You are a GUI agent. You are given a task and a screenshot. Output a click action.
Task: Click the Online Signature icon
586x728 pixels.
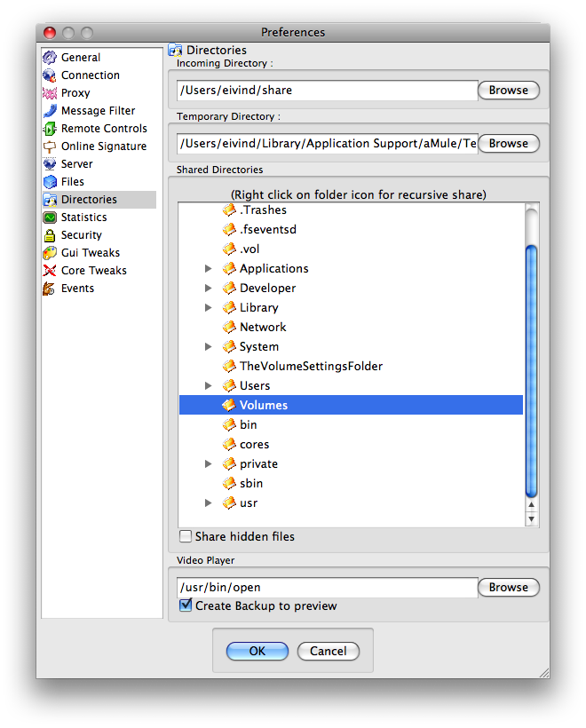(50, 146)
